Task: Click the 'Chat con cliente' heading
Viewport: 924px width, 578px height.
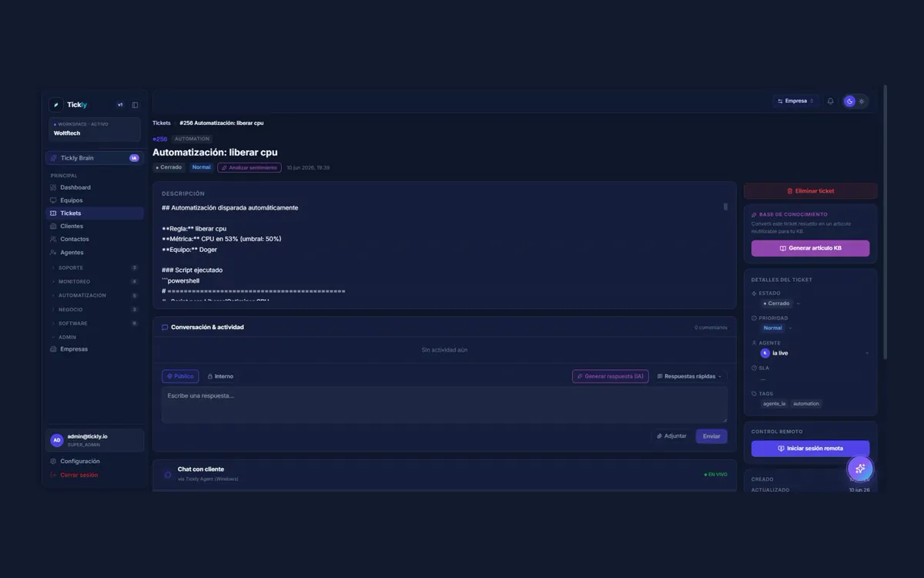Action: [x=201, y=469]
